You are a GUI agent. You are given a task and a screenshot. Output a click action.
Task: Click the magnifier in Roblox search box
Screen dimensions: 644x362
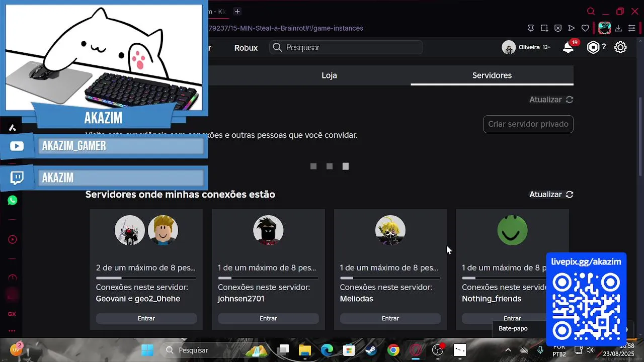tap(277, 47)
